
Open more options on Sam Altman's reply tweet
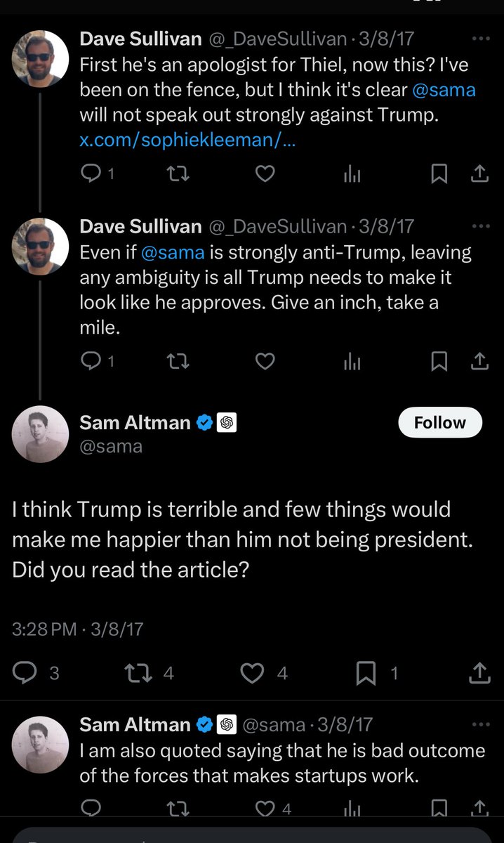coord(481,724)
